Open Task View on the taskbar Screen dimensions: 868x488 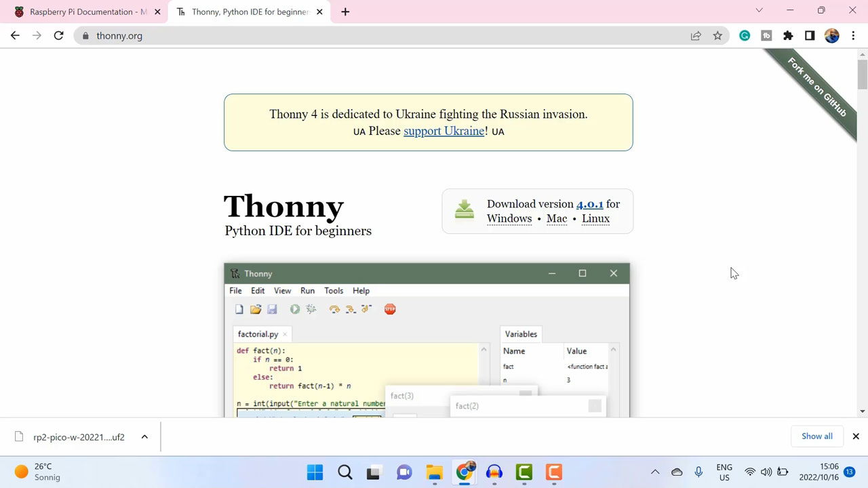click(x=373, y=472)
